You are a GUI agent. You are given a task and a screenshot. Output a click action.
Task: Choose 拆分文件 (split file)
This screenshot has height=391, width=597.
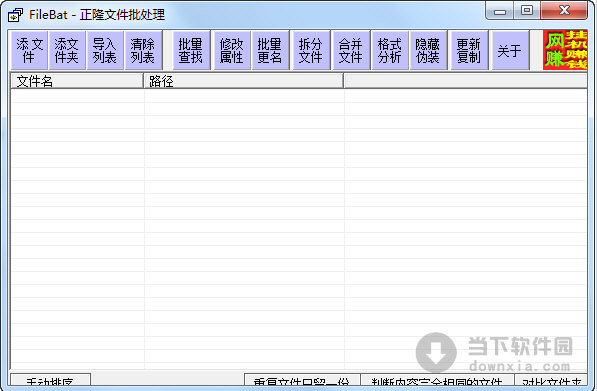point(311,50)
